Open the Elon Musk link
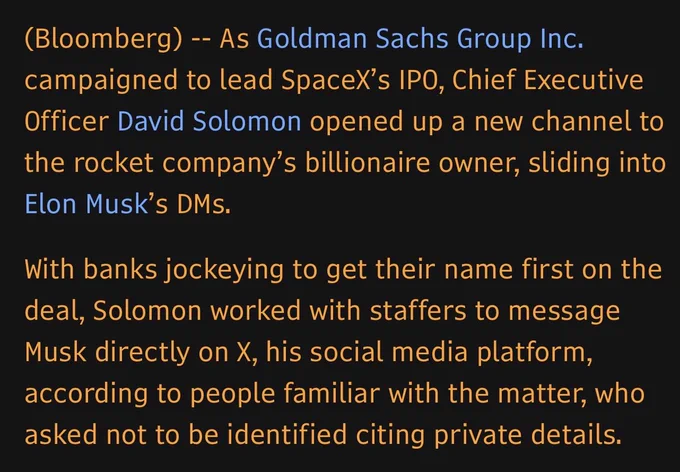The image size is (680, 472). (x=87, y=204)
